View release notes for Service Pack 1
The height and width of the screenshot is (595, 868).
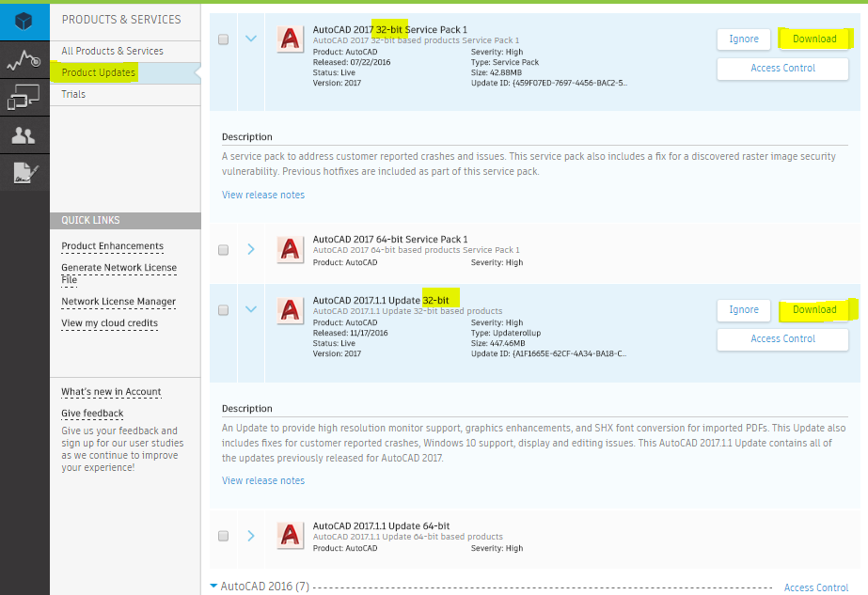point(263,195)
